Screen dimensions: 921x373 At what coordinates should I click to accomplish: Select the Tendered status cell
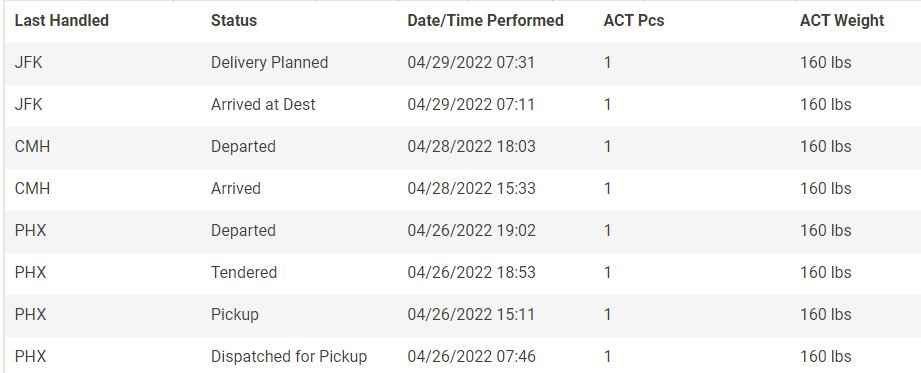pyautogui.click(x=244, y=273)
